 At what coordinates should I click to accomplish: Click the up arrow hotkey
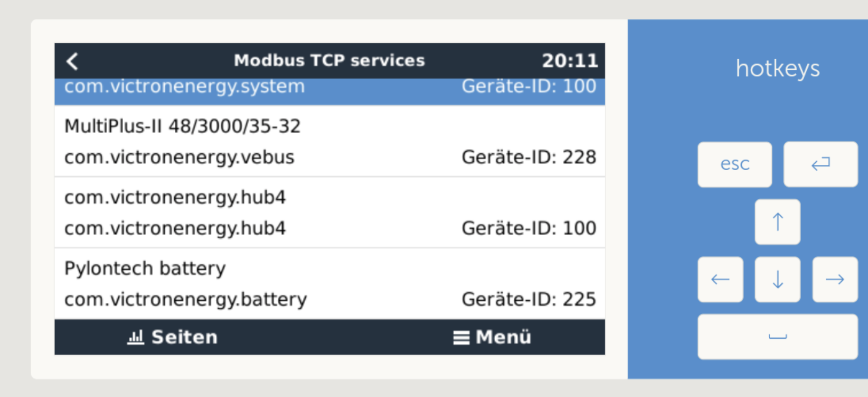tap(777, 222)
